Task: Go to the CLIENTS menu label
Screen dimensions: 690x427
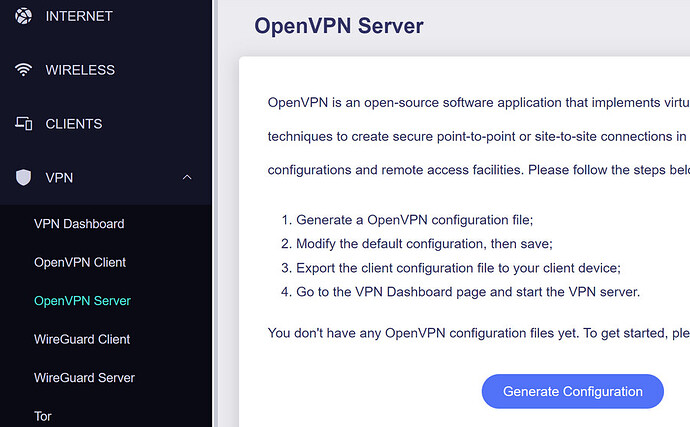Action: pyautogui.click(x=74, y=124)
